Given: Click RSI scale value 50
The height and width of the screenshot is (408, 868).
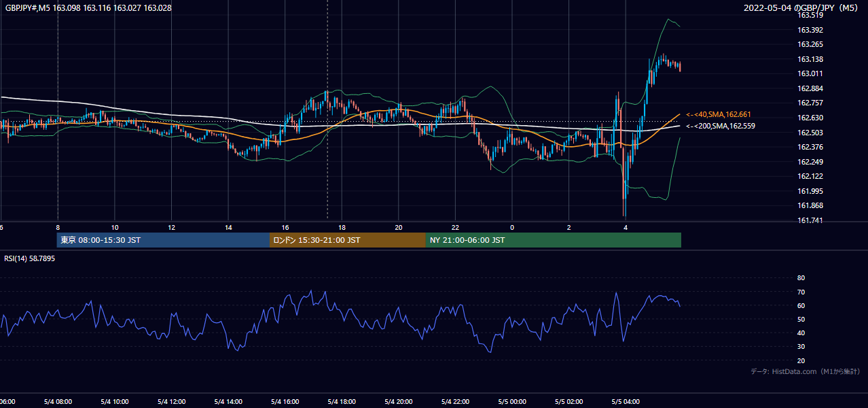Looking at the screenshot, I should pyautogui.click(x=801, y=319).
